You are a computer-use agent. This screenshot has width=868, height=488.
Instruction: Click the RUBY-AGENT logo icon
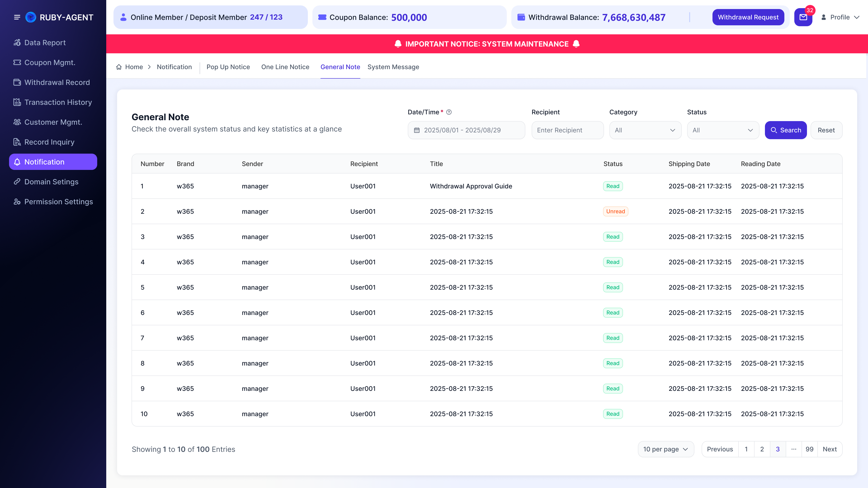coord(31,17)
